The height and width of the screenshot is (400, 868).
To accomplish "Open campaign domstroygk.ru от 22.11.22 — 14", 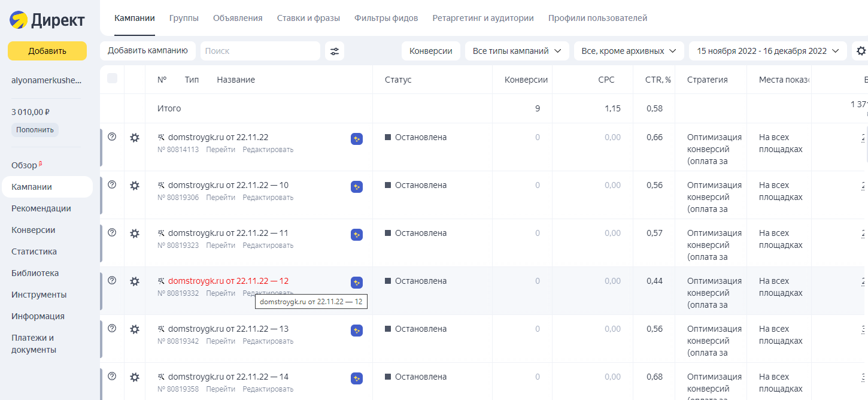I will (228, 377).
